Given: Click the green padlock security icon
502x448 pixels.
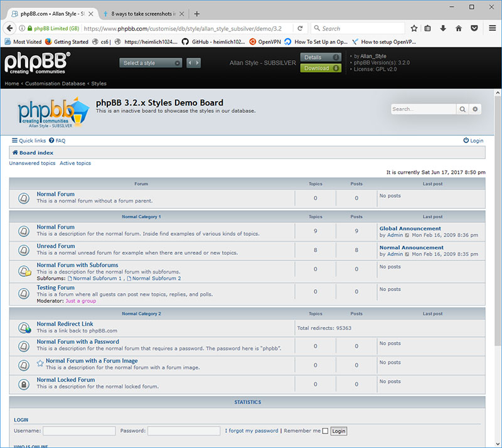Looking at the screenshot, I should (29, 28).
